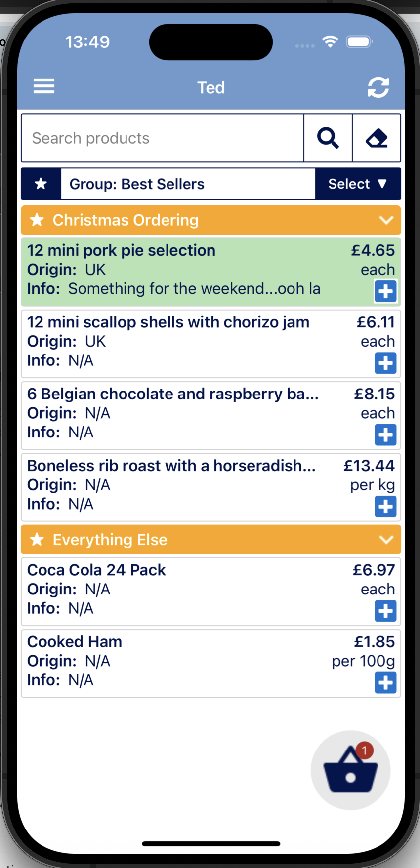Tap the Wi-Fi status indicator
Image resolution: width=420 pixels, height=868 pixels.
click(x=330, y=42)
